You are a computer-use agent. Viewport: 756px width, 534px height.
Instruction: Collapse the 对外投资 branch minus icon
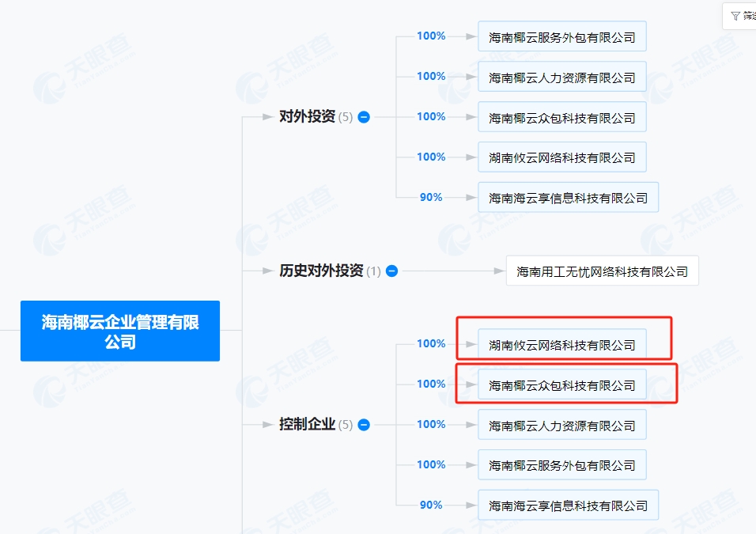[x=363, y=116]
